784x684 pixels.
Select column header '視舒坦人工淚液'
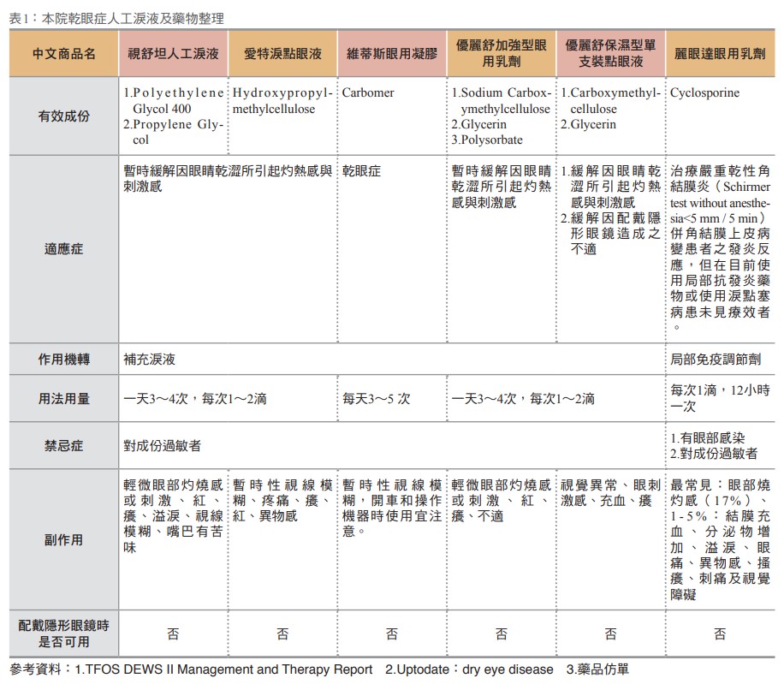tap(173, 53)
